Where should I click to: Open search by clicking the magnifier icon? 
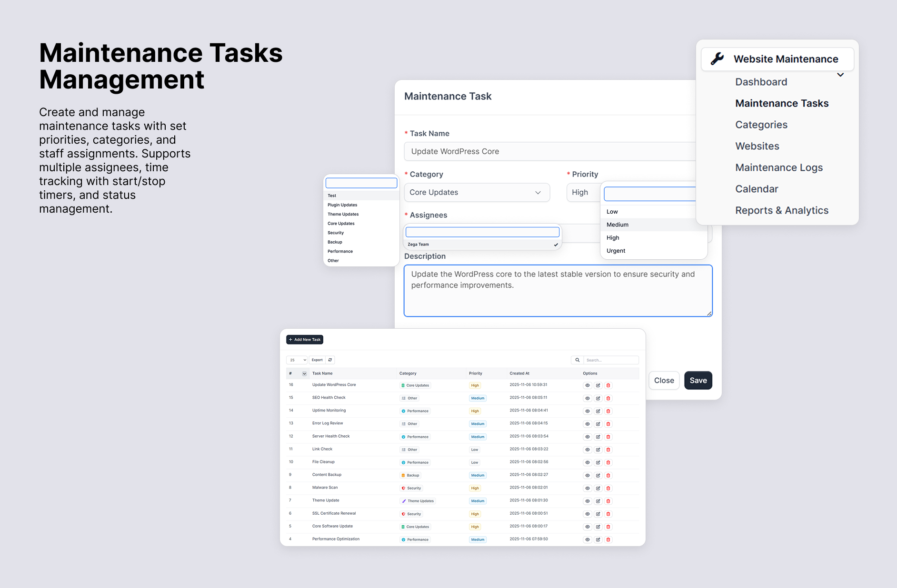[578, 360]
